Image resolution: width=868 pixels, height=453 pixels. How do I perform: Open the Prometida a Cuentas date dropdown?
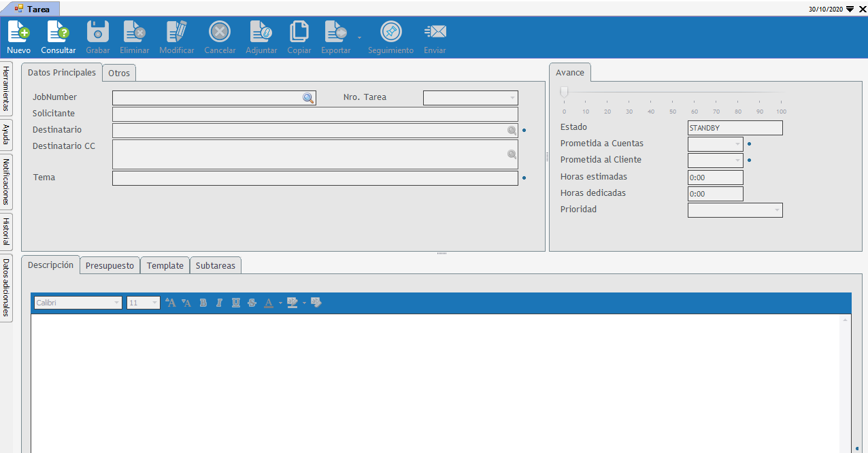tap(737, 144)
